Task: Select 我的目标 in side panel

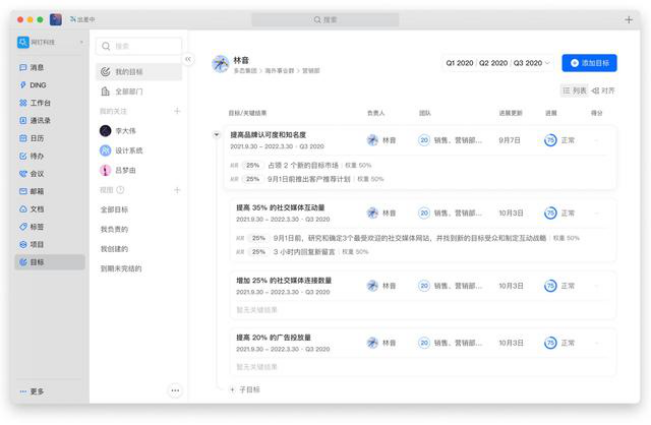Action: (139, 72)
